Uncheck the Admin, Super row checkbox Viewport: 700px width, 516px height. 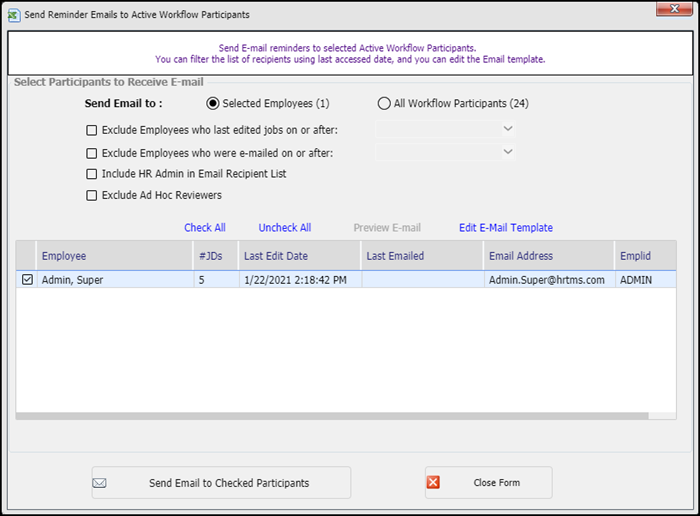coord(27,281)
